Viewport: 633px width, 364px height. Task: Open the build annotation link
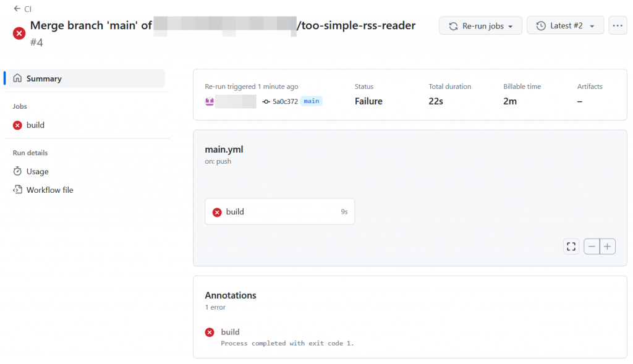pyautogui.click(x=230, y=332)
